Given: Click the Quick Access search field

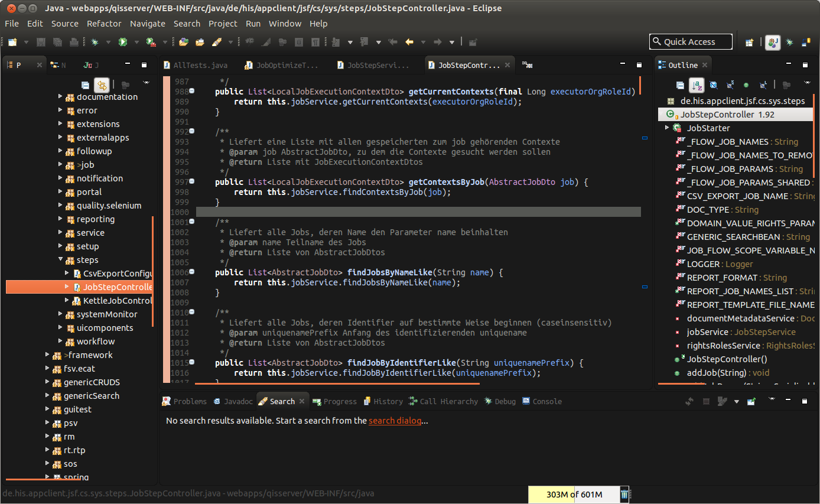Looking at the screenshot, I should pos(691,42).
